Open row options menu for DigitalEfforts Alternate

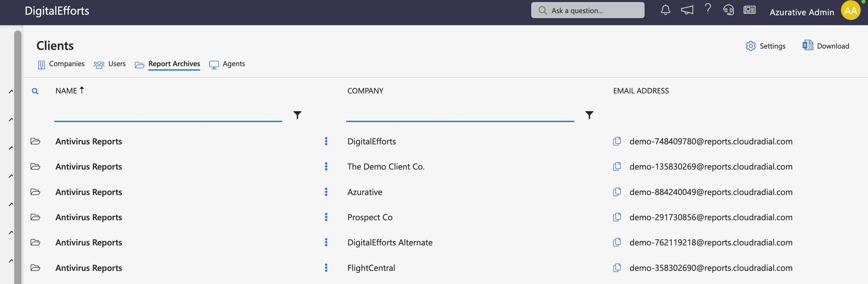pyautogui.click(x=326, y=243)
